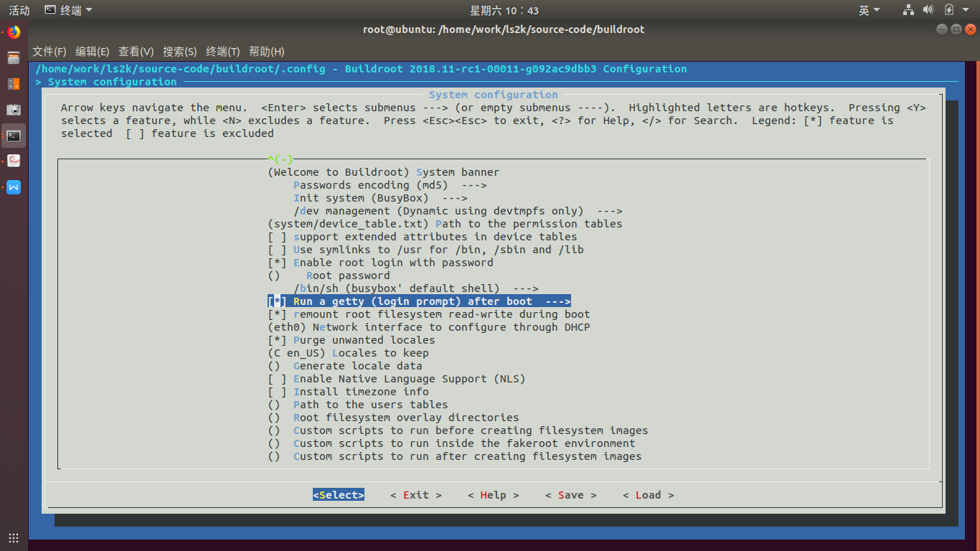The image size is (980, 551).
Task: Toggle remount root filesystem read-write
Action: click(x=429, y=314)
